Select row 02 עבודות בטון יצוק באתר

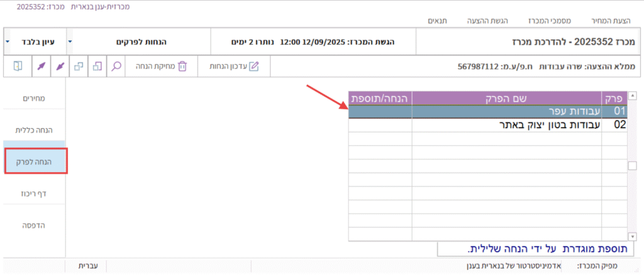tap(506, 125)
